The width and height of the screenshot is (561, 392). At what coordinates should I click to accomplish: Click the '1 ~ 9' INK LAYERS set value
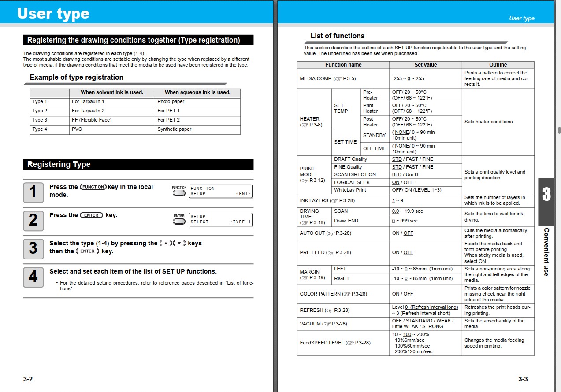point(398,200)
